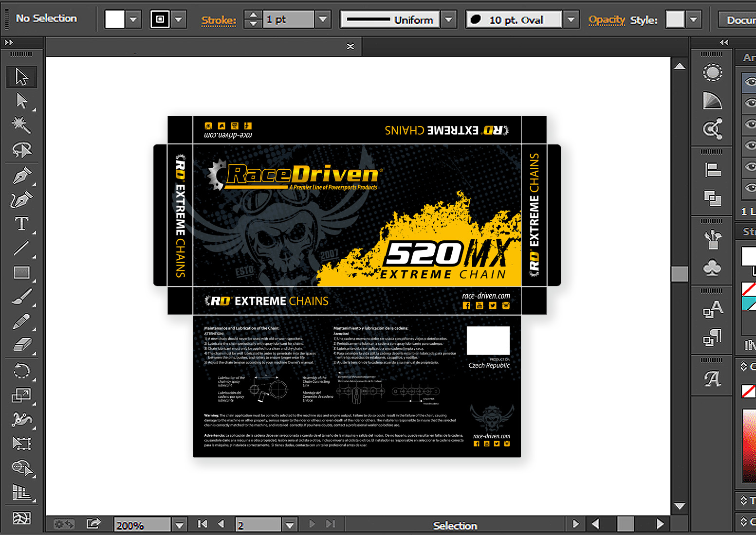Click the stroke weight stepper arrows

point(253,19)
